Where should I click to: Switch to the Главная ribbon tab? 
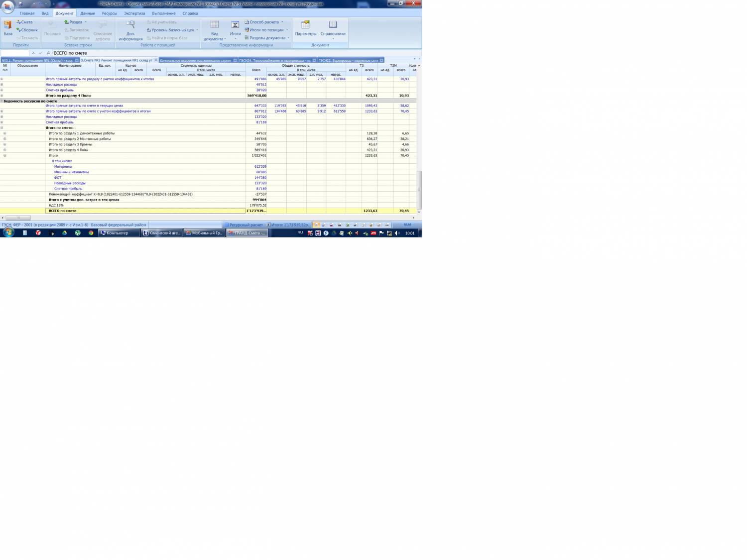[27, 13]
